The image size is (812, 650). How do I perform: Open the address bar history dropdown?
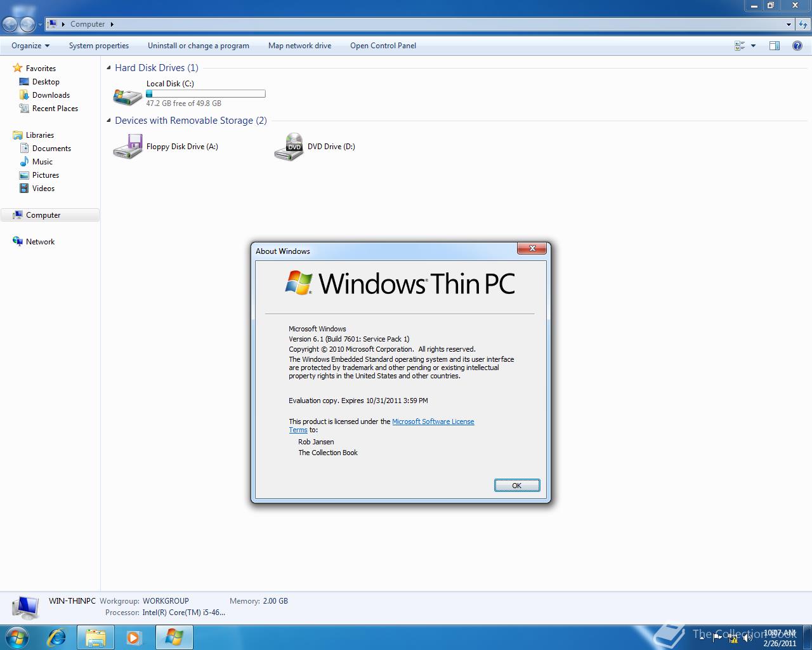[x=789, y=24]
